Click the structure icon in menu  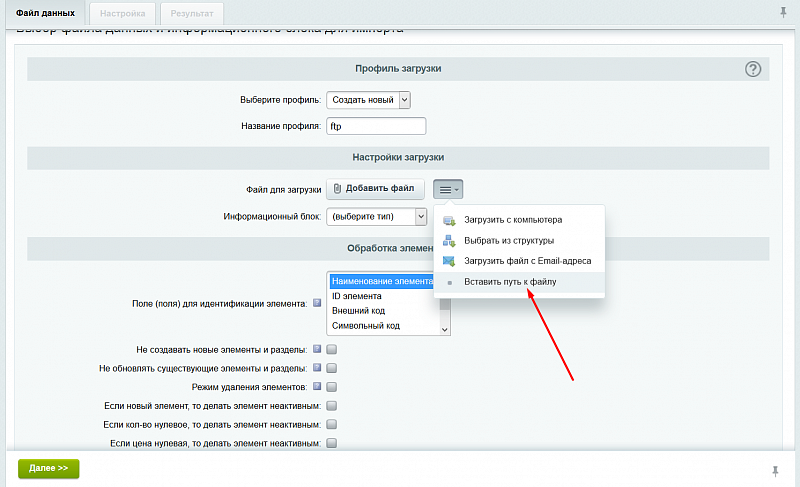[x=449, y=241]
